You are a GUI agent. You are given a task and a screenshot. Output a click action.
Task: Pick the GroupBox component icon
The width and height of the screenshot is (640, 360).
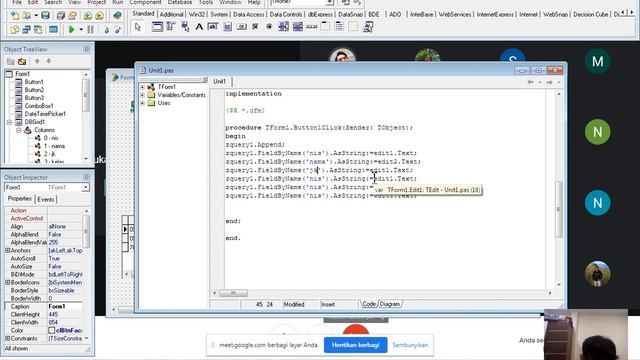tap(325, 27)
